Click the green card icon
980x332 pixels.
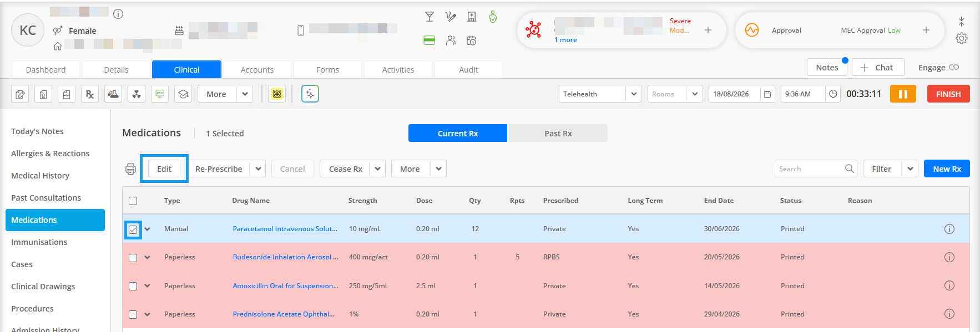pos(430,40)
